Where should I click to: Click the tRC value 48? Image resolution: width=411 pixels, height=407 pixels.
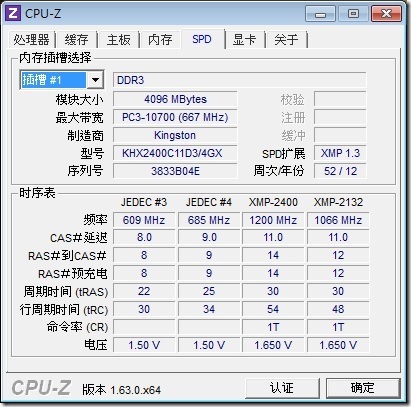coord(338,309)
